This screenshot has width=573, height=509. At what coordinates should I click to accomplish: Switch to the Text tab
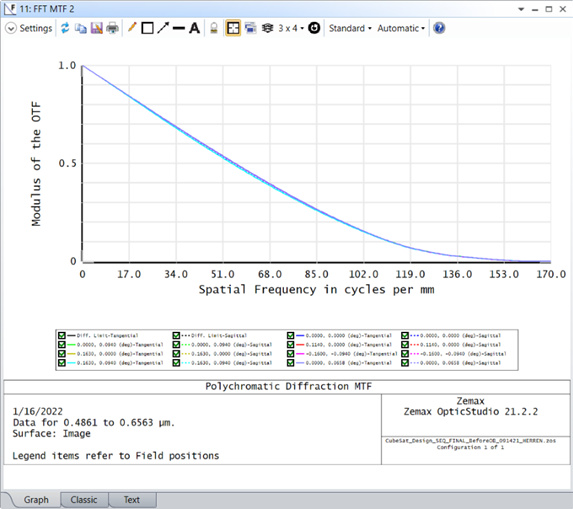coord(132,499)
